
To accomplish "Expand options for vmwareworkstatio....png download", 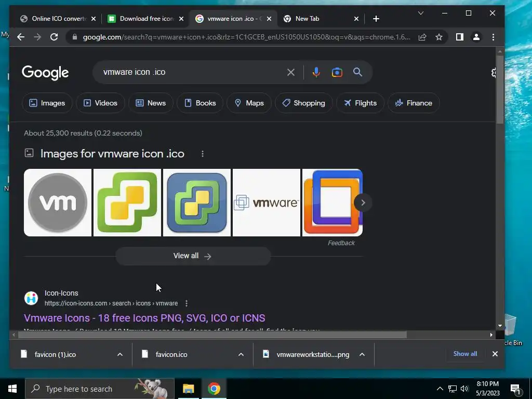I will coord(362,354).
